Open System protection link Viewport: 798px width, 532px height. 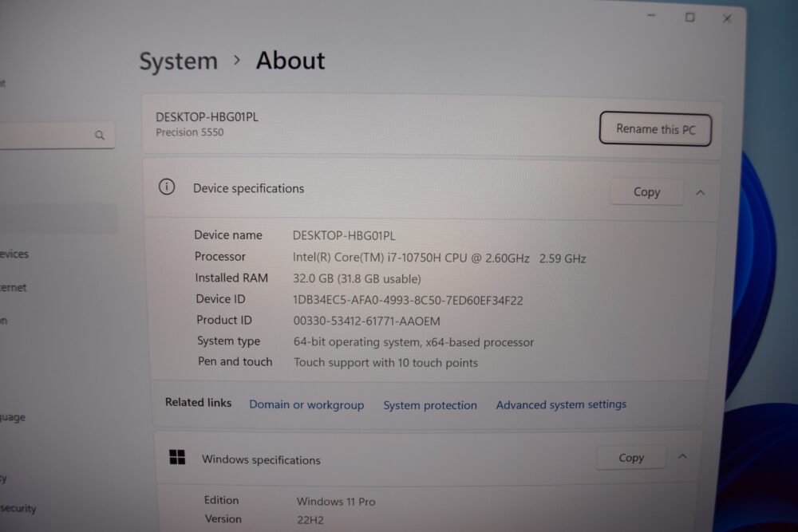430,405
